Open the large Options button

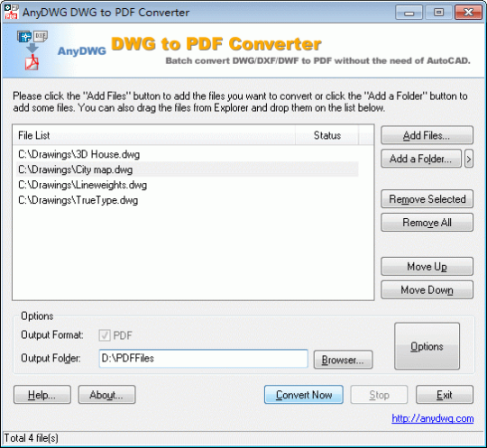pos(427,346)
